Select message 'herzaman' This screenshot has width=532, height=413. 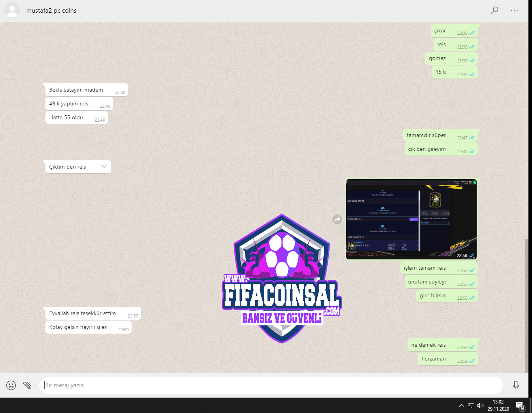point(448,359)
